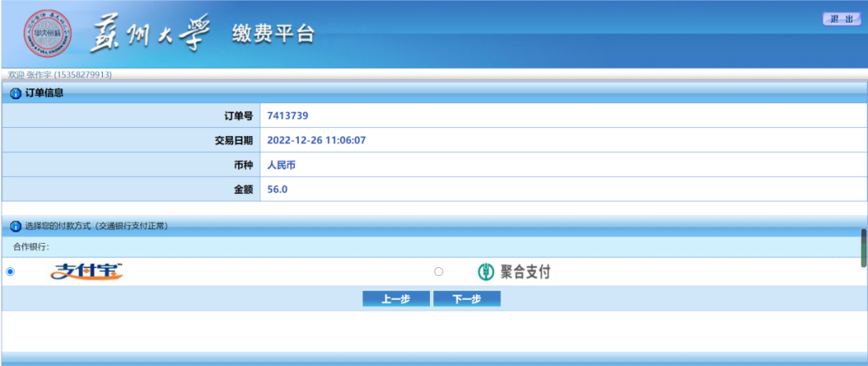Click the order number 7413739
Image resolution: width=868 pixels, height=366 pixels.
(x=287, y=116)
